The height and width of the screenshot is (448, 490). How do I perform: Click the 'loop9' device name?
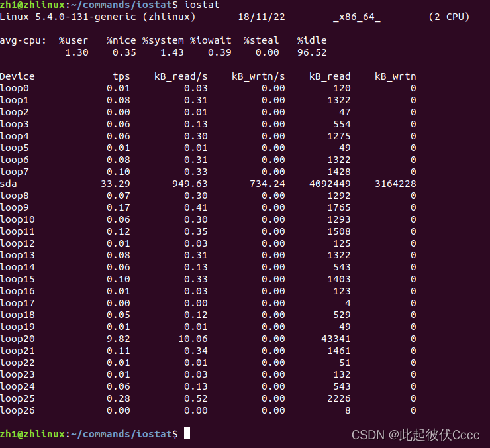(15, 207)
